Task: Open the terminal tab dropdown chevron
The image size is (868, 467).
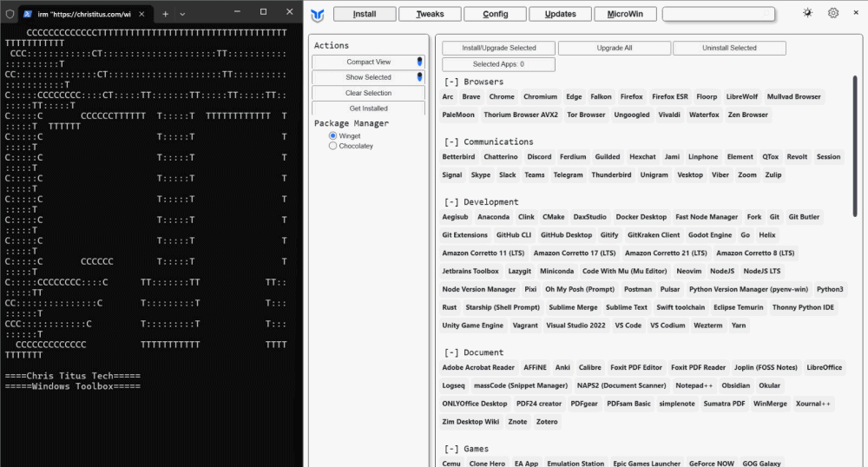Action: 182,14
